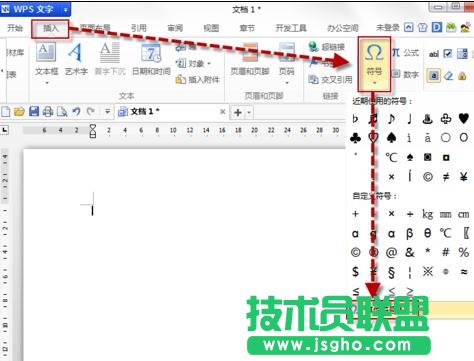The height and width of the screenshot is (361, 474).
Task: Insert the ※ reference mark symbol
Action: (428, 272)
